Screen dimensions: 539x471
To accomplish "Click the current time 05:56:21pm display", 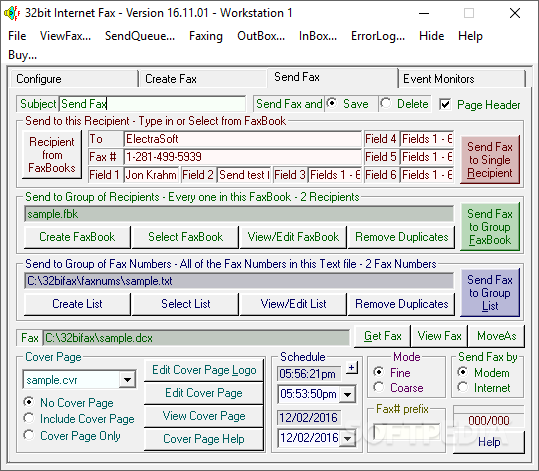I will point(309,374).
